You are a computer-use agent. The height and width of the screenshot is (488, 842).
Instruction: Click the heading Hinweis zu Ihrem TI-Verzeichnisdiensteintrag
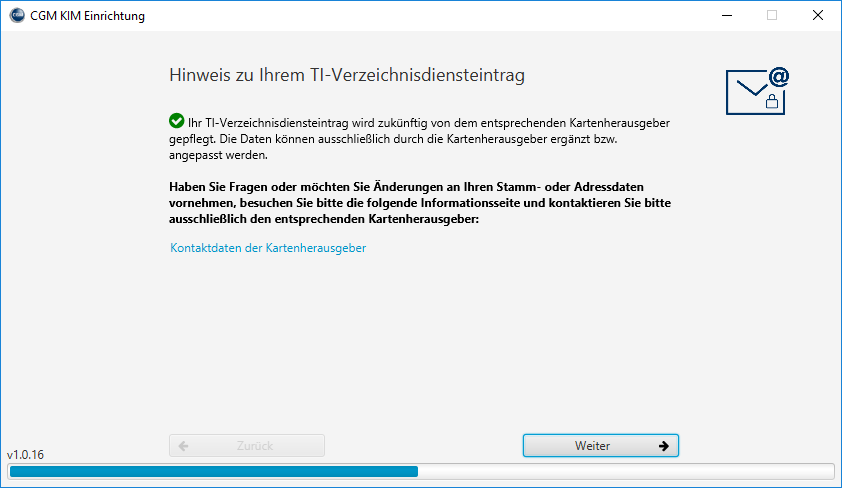347,75
